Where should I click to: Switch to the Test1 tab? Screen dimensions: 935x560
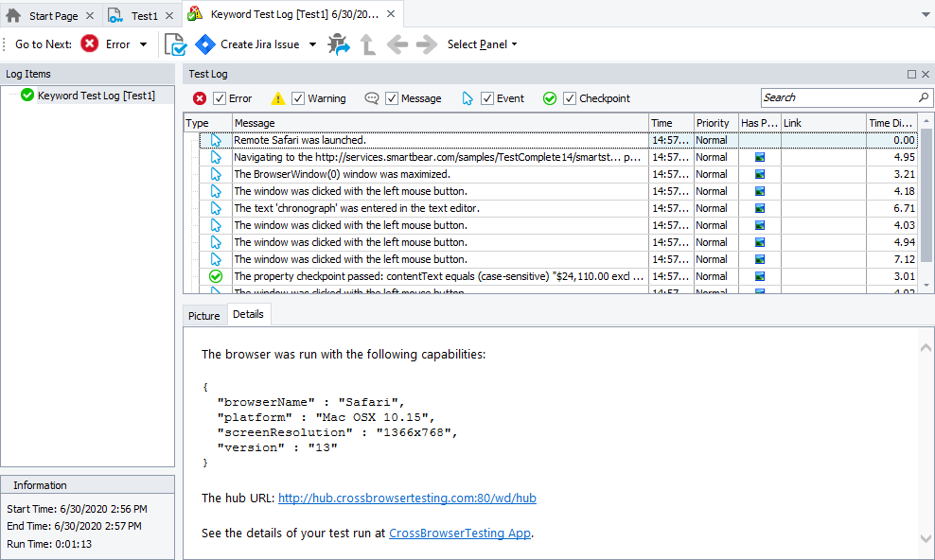[143, 15]
